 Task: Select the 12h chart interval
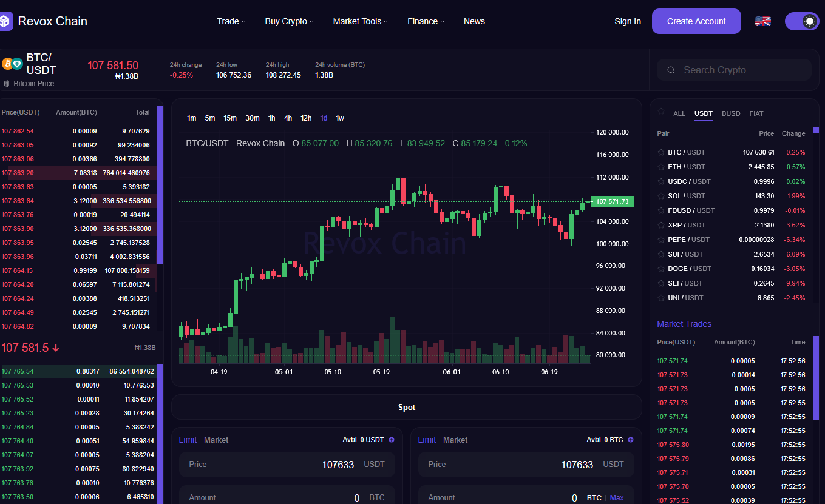[x=306, y=118]
